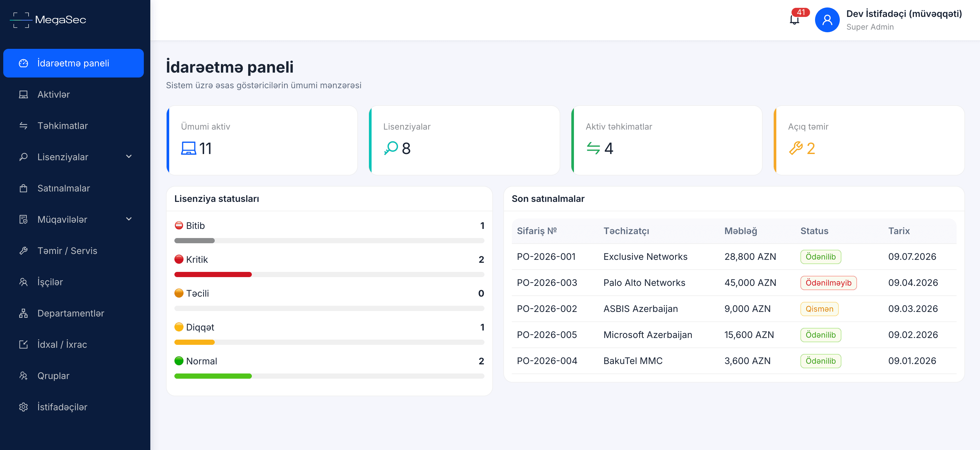Click the Təhkimatlar swap-arrows icon

tap(23, 126)
